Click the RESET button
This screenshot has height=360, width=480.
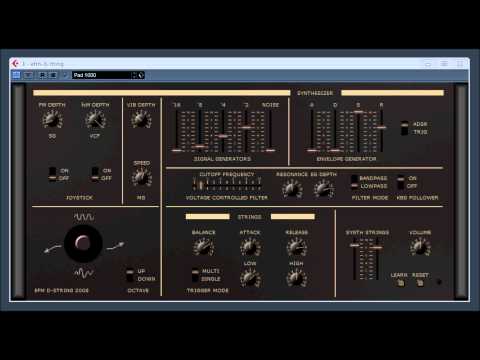click(420, 283)
